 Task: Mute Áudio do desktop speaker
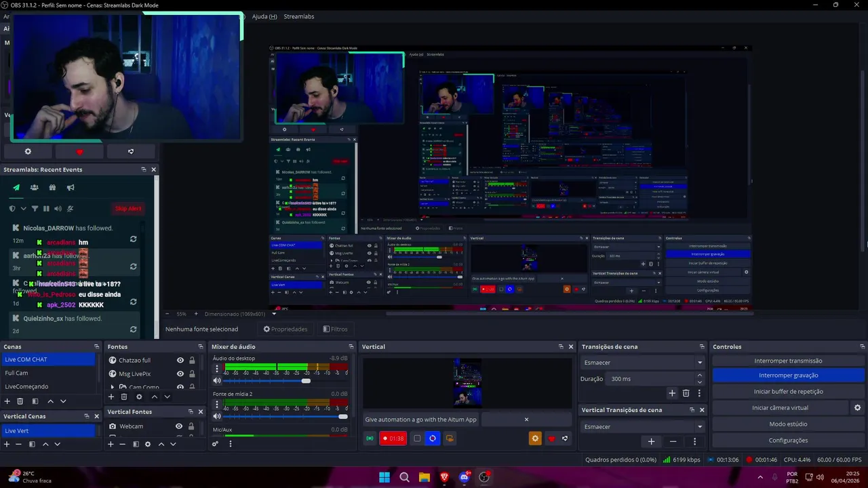click(217, 381)
